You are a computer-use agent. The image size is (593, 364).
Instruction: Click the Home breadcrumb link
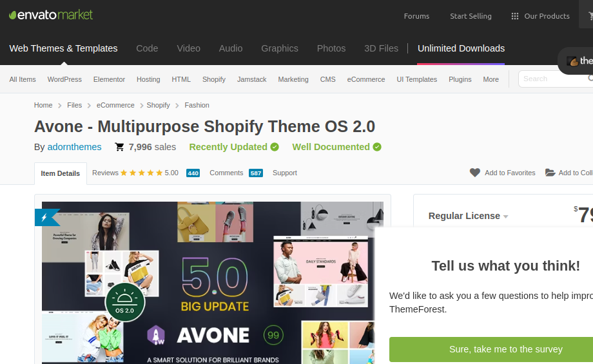click(x=43, y=105)
